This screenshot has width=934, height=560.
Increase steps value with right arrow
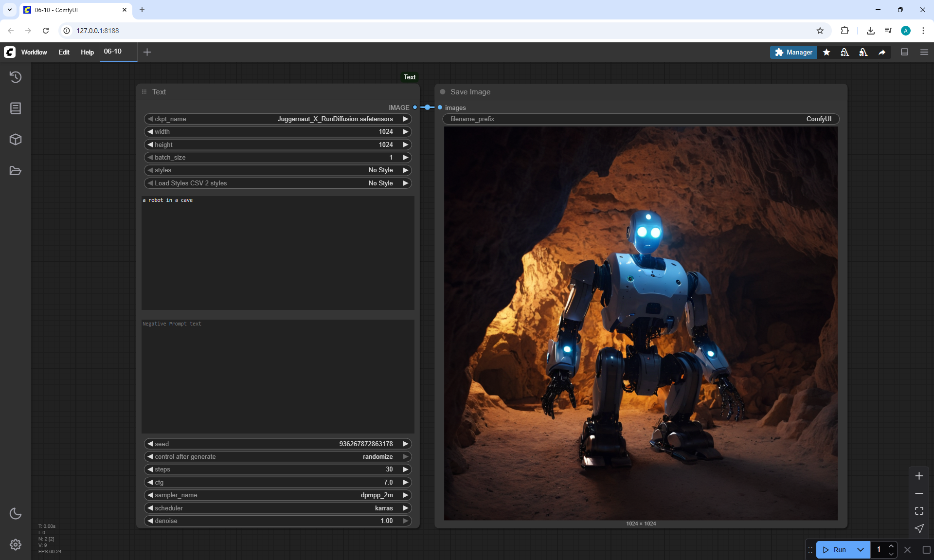[405, 470]
